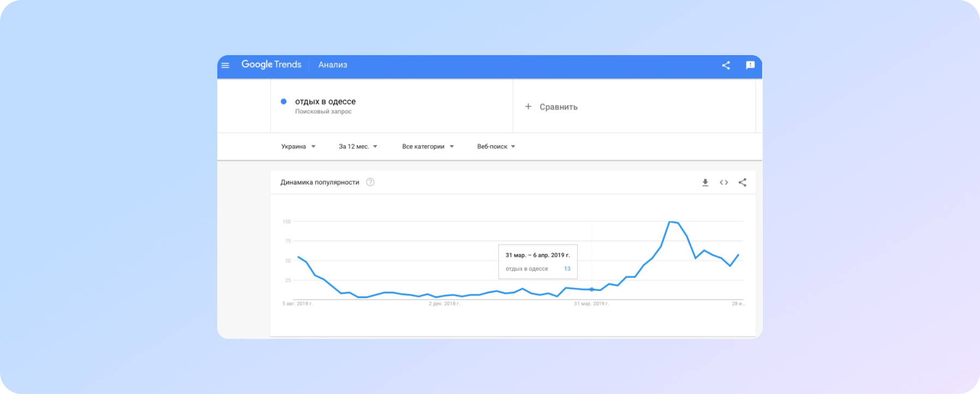Click the x-axis label 31 мар. 2019 г.
The height and width of the screenshot is (394, 980).
[591, 303]
